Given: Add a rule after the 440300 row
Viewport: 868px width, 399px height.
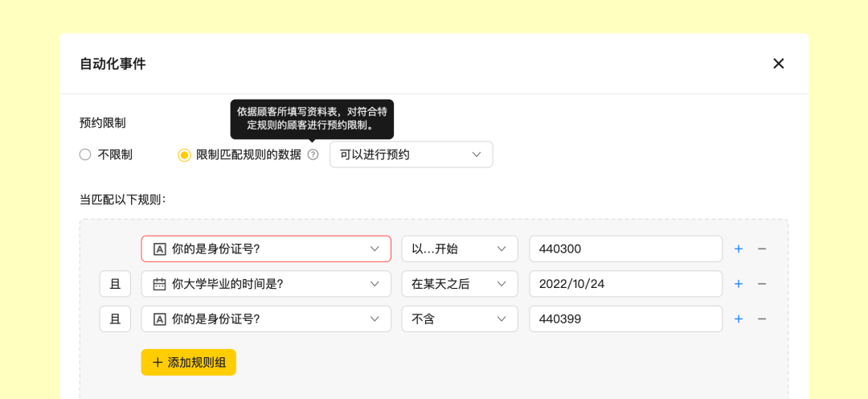Looking at the screenshot, I should [738, 249].
